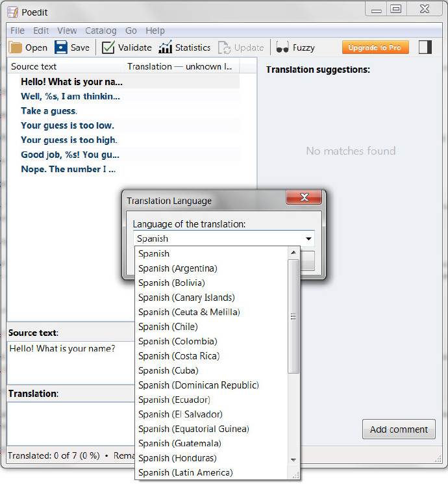Close the Translation Language dialog

pyautogui.click(x=304, y=197)
